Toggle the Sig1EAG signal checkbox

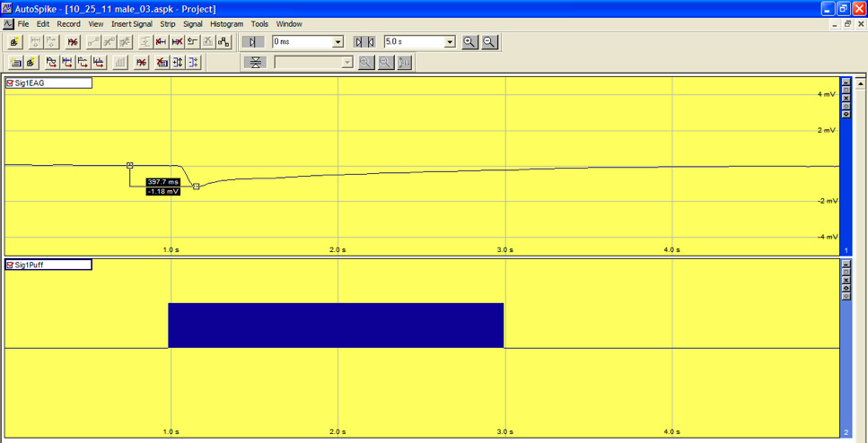point(11,83)
